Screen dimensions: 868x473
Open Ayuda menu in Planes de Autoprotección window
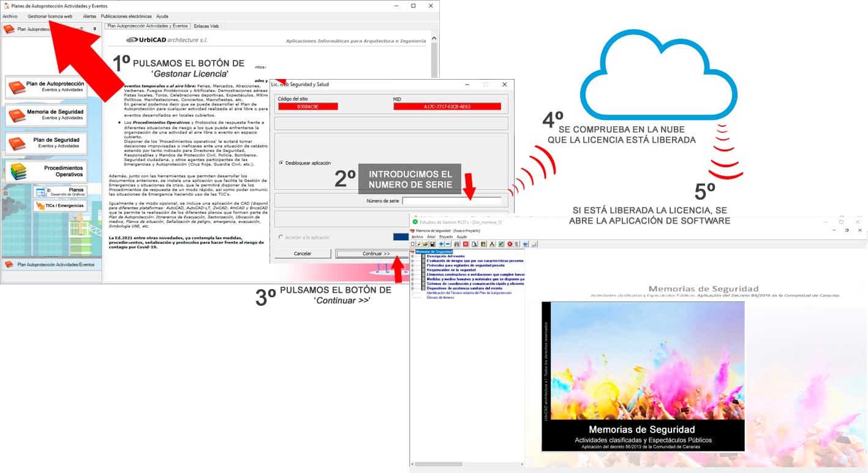(x=162, y=17)
